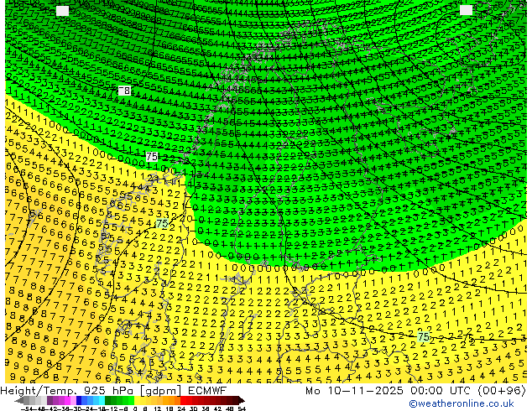Select the 'Mo 10-11-2025 00:00 UTC (00+96)' timestamp

click(415, 391)
